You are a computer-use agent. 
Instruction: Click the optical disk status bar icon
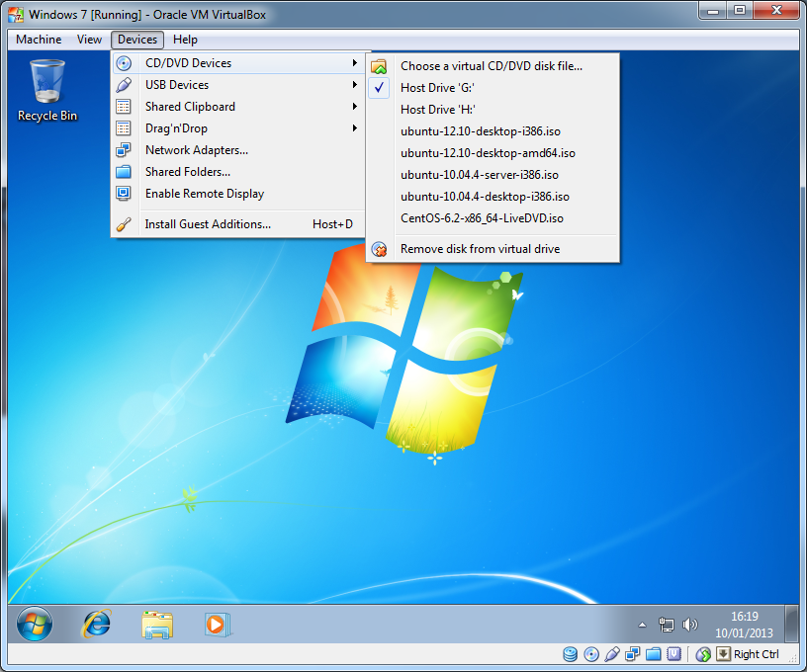click(590, 654)
